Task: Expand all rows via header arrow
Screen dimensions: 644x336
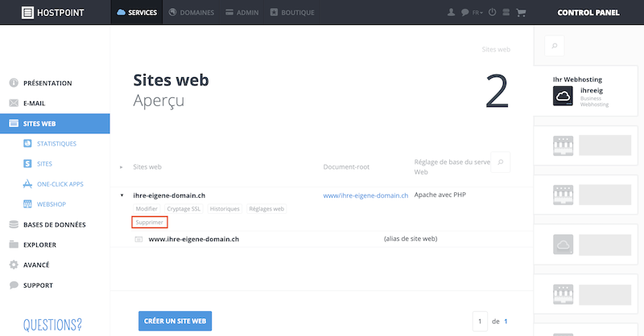Action: tap(122, 167)
